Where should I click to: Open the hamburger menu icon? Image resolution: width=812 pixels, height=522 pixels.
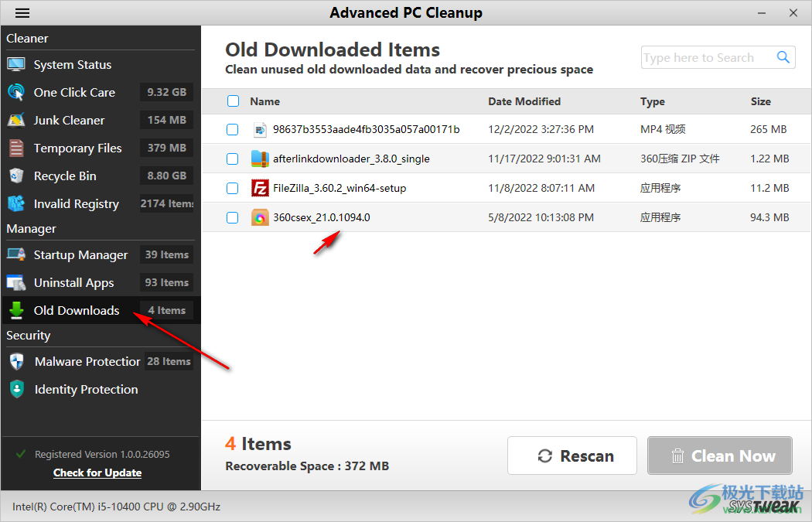(x=22, y=13)
